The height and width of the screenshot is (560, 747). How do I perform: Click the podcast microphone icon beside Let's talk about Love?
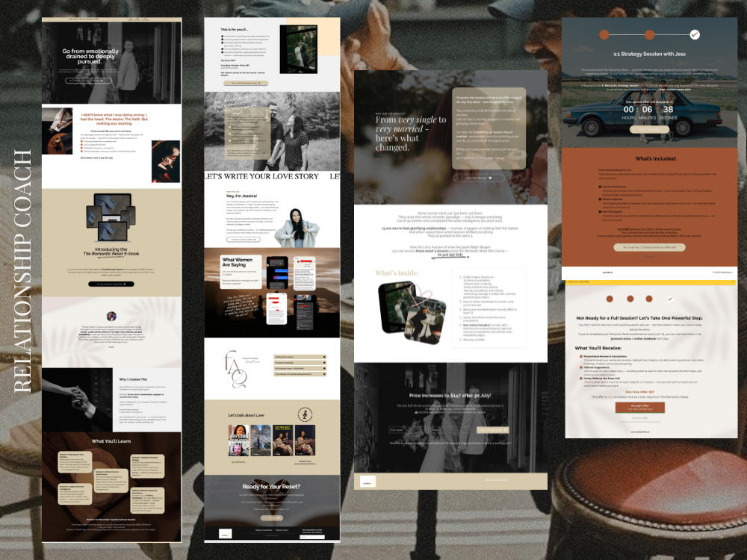click(305, 414)
